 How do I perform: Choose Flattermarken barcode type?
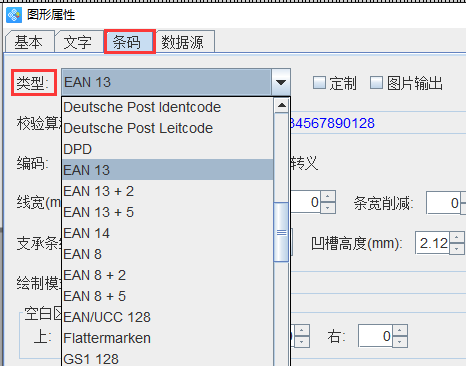168,338
